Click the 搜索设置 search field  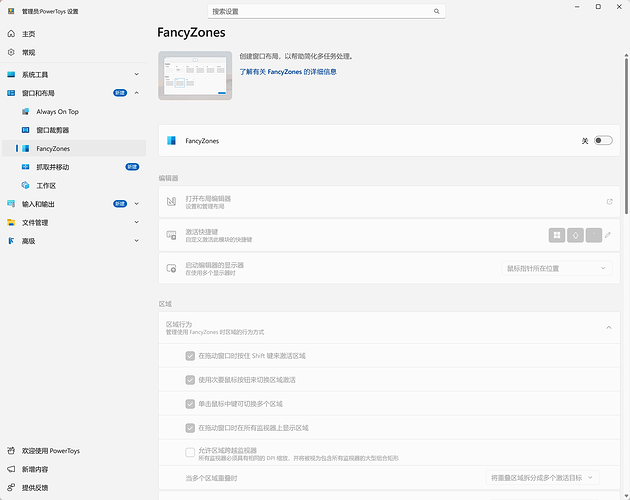[326, 11]
